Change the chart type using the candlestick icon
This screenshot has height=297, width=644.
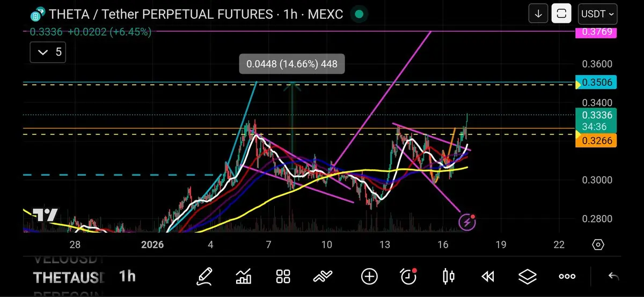449,277
